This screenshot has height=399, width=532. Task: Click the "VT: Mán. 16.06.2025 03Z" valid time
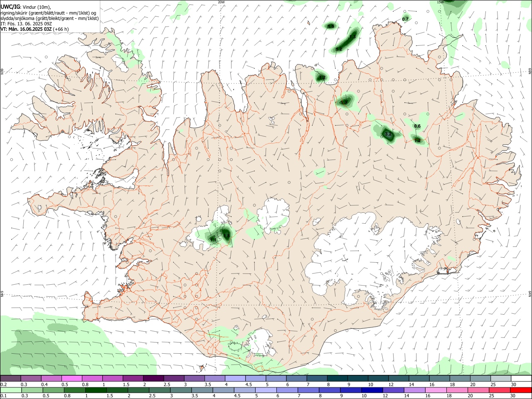click(x=26, y=29)
